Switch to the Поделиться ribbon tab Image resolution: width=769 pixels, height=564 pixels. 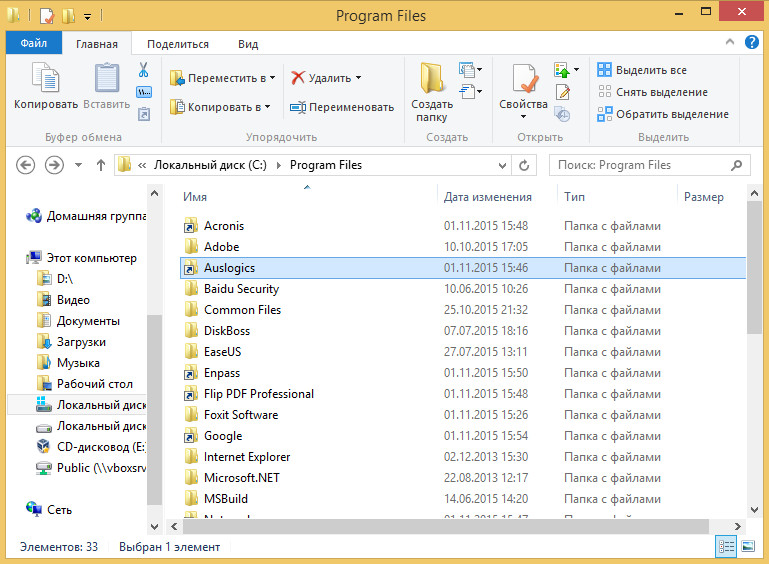(x=178, y=44)
